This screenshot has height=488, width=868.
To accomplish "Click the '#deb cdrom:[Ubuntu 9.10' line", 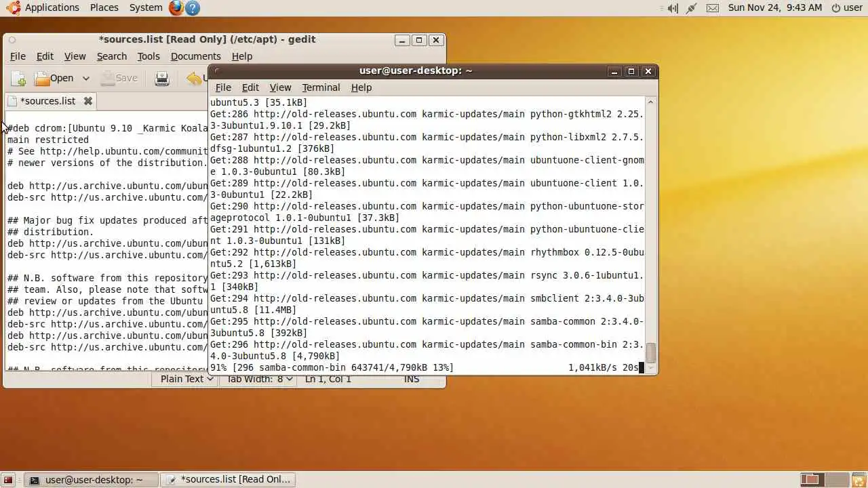I will click(107, 129).
